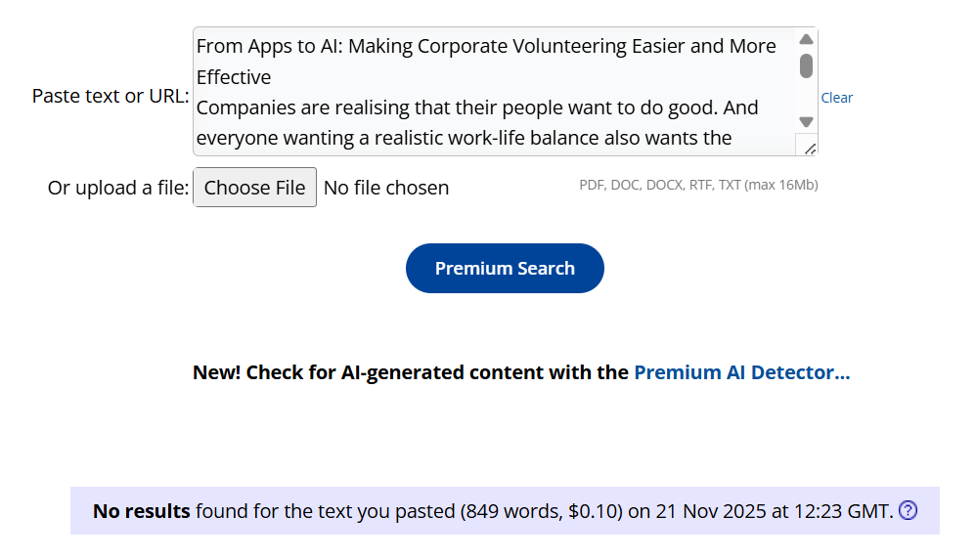Click the "Or upload a file:" label
Viewport: 976px width, 560px height.
[117, 188]
